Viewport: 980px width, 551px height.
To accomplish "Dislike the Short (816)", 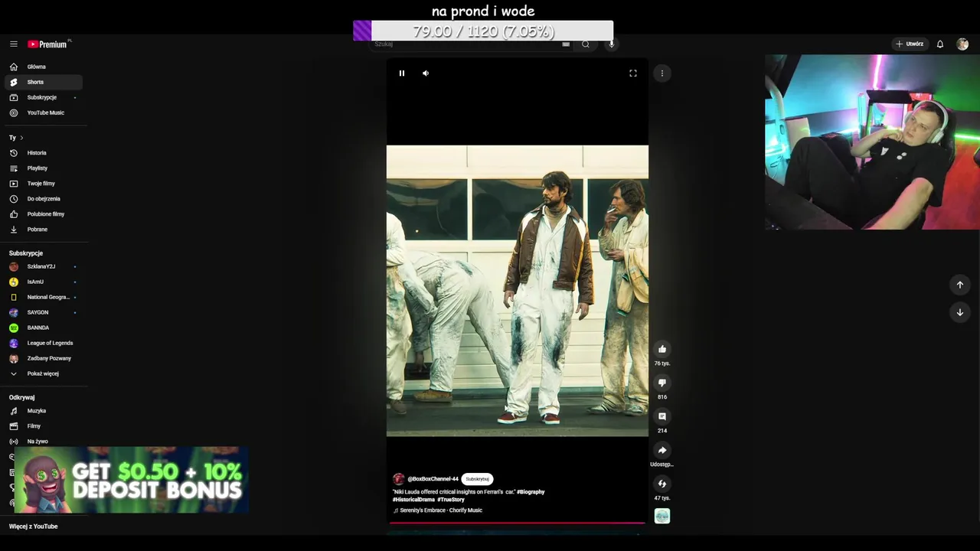I will [662, 383].
